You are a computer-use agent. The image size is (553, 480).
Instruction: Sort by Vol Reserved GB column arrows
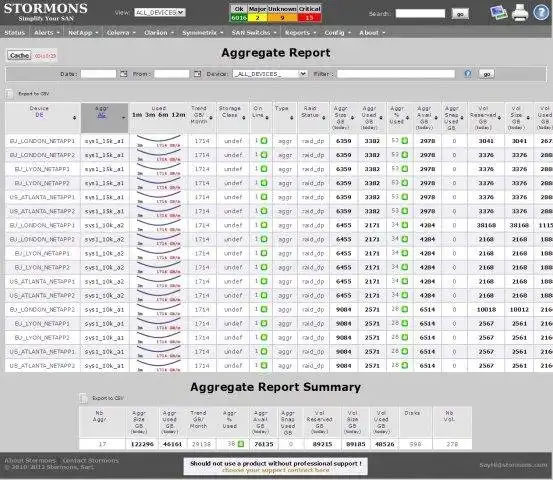click(499, 118)
